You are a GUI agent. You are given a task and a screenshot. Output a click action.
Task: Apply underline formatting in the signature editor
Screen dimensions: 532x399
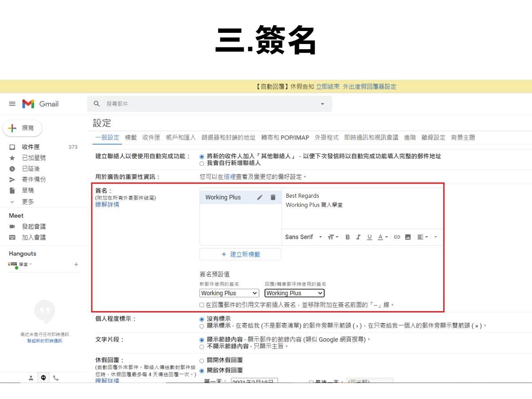[369, 237]
